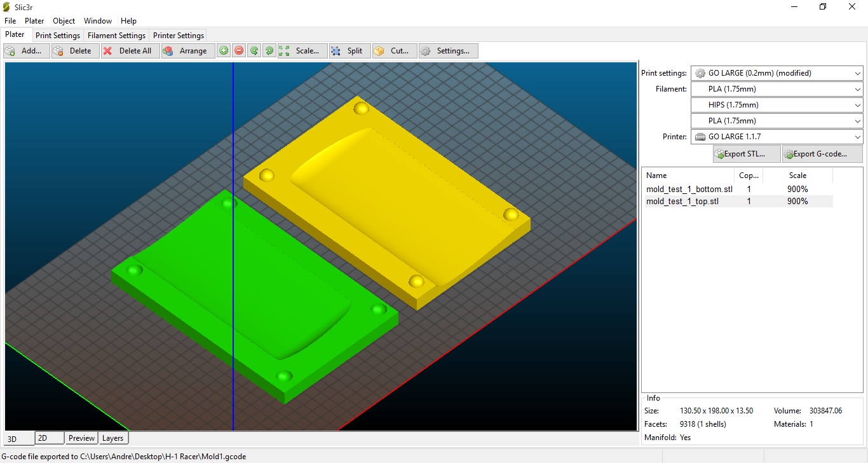Click the Delete All red X button
868x463 pixels.
pyautogui.click(x=128, y=51)
